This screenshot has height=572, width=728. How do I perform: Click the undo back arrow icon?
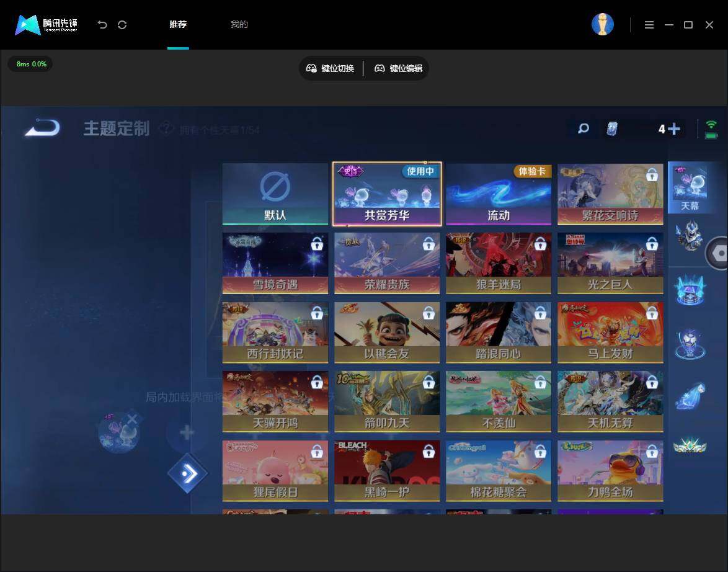tap(102, 25)
